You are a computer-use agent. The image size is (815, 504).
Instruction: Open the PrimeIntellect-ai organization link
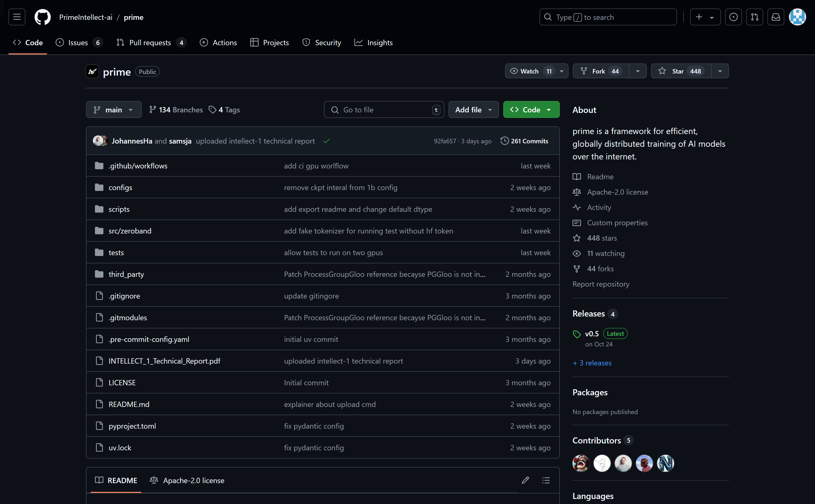(86, 17)
